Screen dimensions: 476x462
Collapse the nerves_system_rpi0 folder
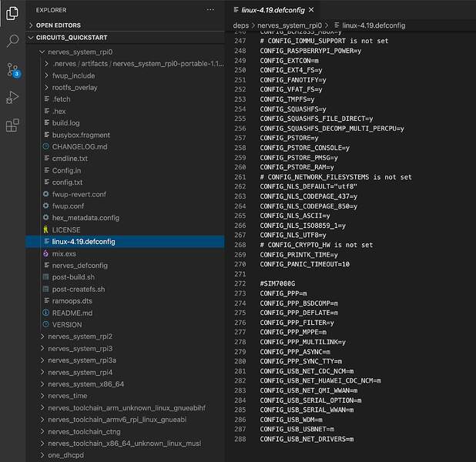[80, 52]
